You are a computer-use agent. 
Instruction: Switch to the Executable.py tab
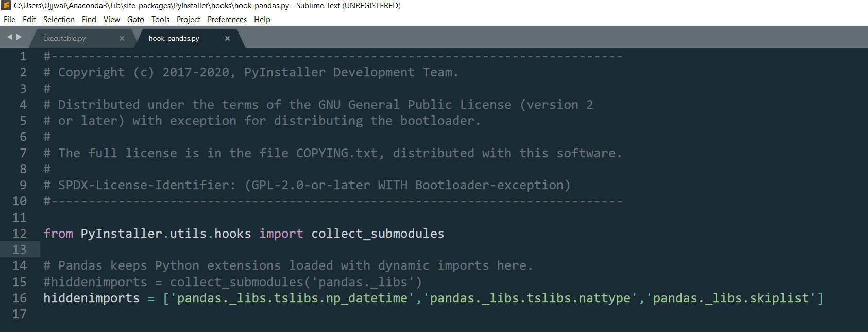(x=64, y=39)
